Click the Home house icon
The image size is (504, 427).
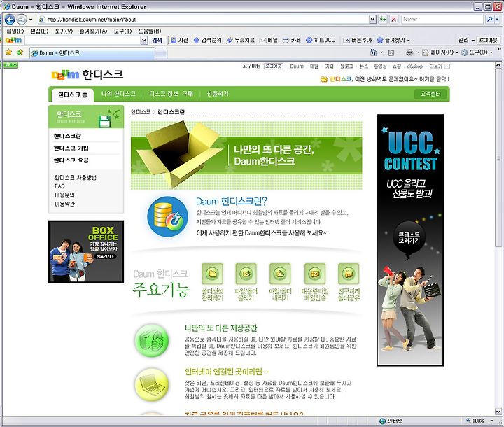[373, 52]
